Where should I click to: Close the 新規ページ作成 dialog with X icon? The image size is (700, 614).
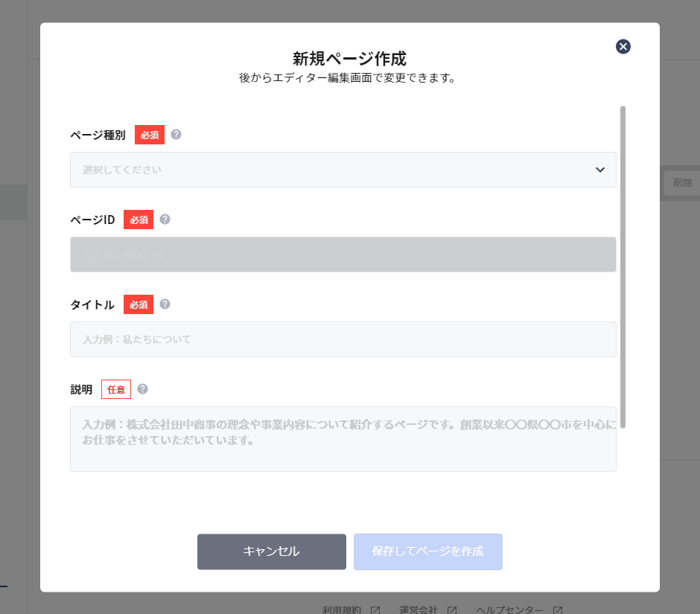tap(623, 46)
